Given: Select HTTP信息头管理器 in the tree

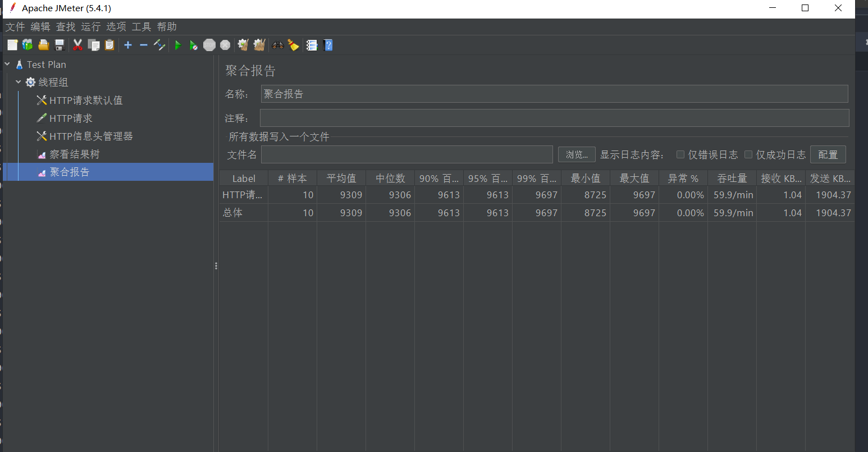Looking at the screenshot, I should click(x=91, y=136).
